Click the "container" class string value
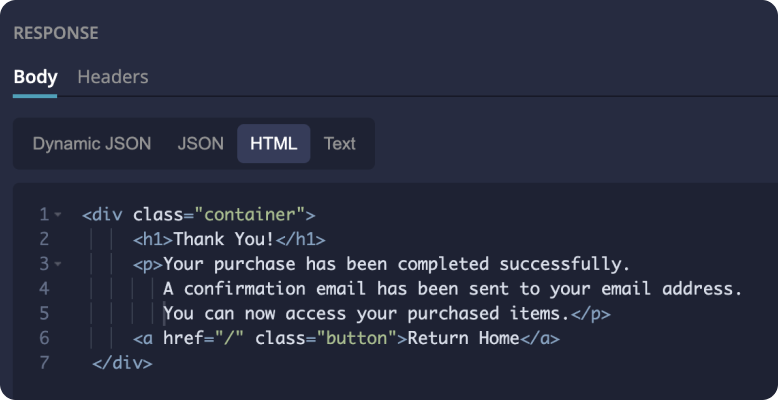 (250, 214)
